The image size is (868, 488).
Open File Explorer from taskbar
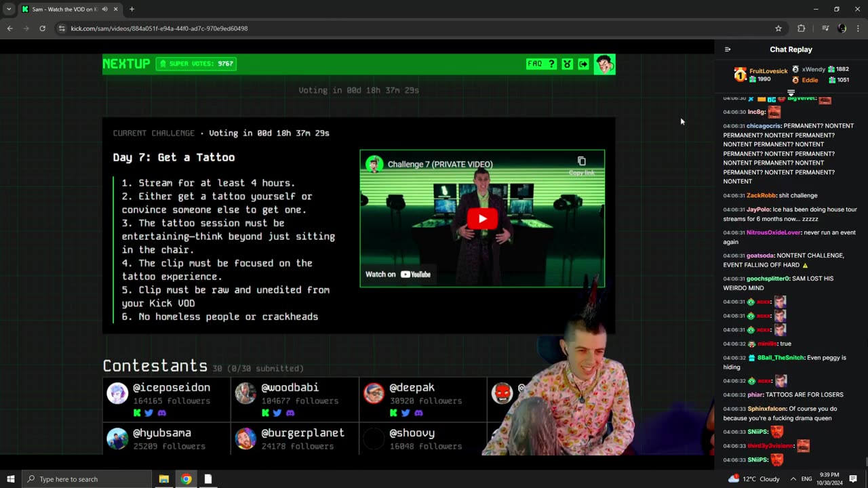164,479
